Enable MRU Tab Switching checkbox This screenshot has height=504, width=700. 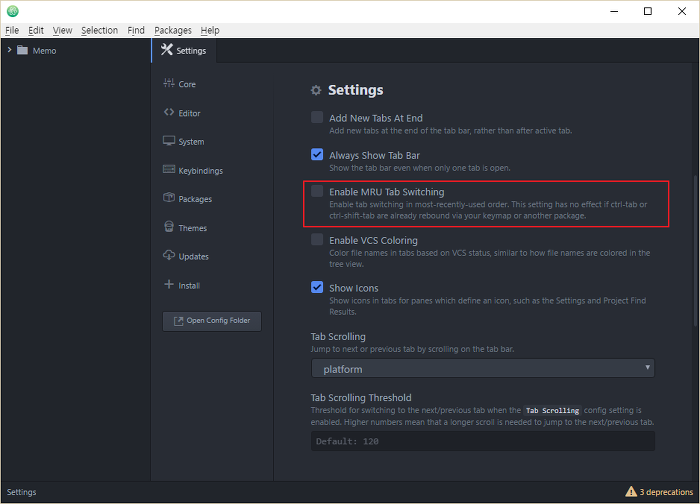pyautogui.click(x=317, y=191)
